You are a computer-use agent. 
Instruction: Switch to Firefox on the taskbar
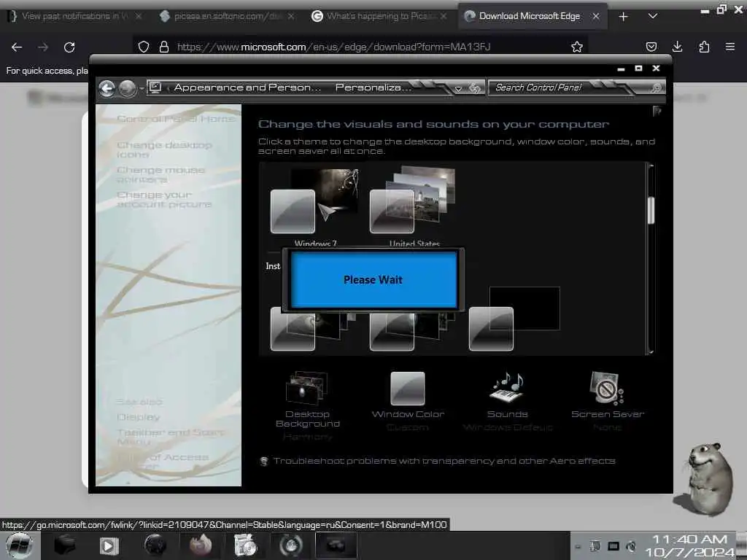point(201,545)
